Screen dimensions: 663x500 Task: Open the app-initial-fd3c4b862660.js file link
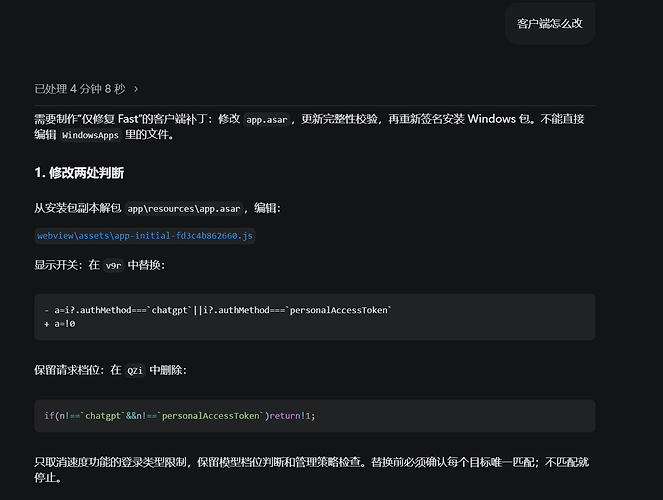[145, 236]
